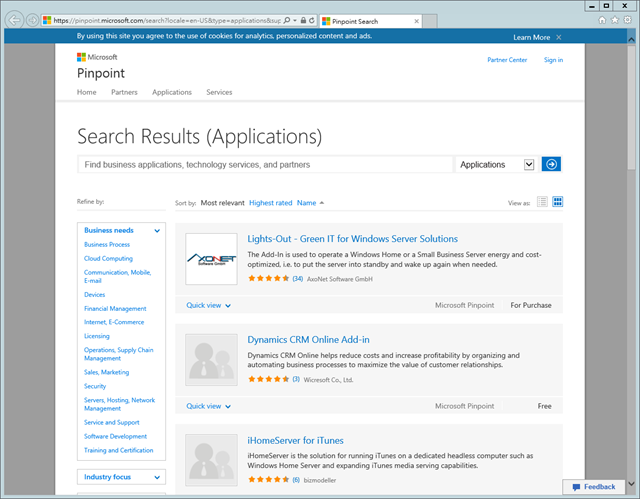This screenshot has height=499, width=640.
Task: Open the address bar dropdown arrow
Action: (295, 20)
